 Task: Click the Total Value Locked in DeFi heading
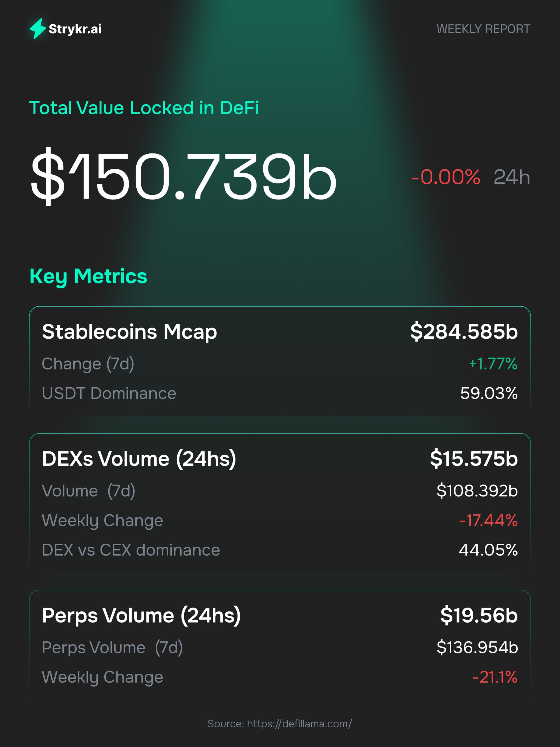pos(144,108)
